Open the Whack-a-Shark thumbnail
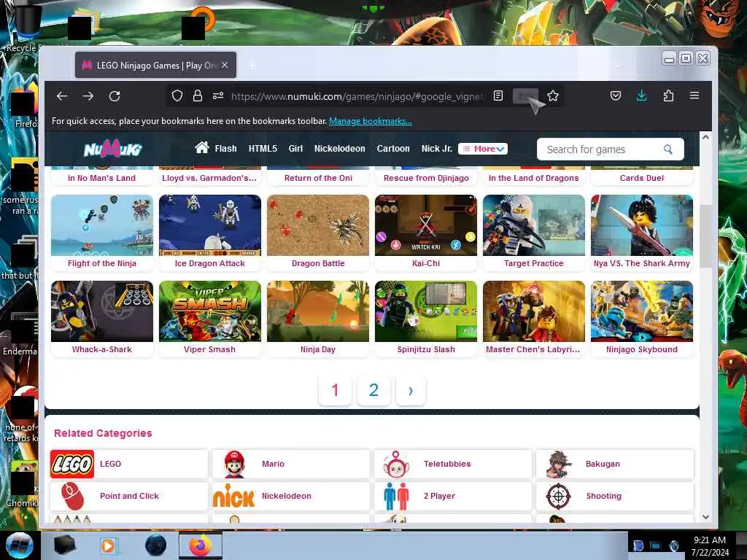This screenshot has height=560, width=747. pos(102,311)
